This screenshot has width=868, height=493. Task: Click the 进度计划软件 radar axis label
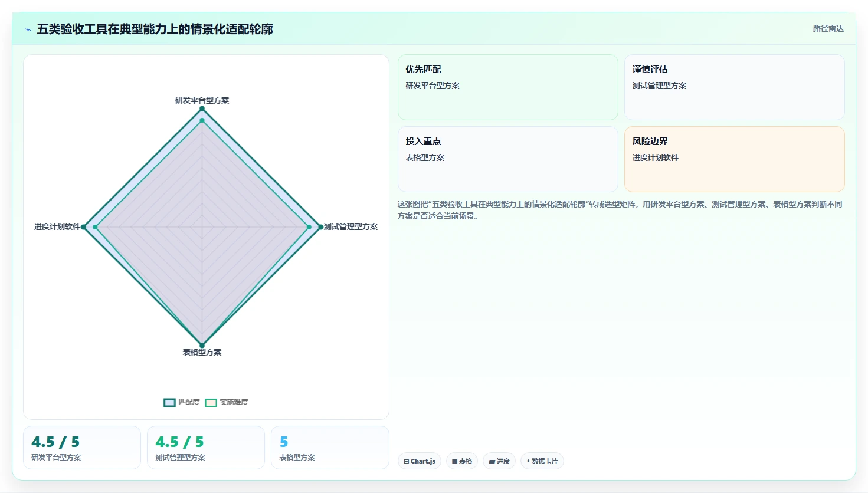point(57,226)
